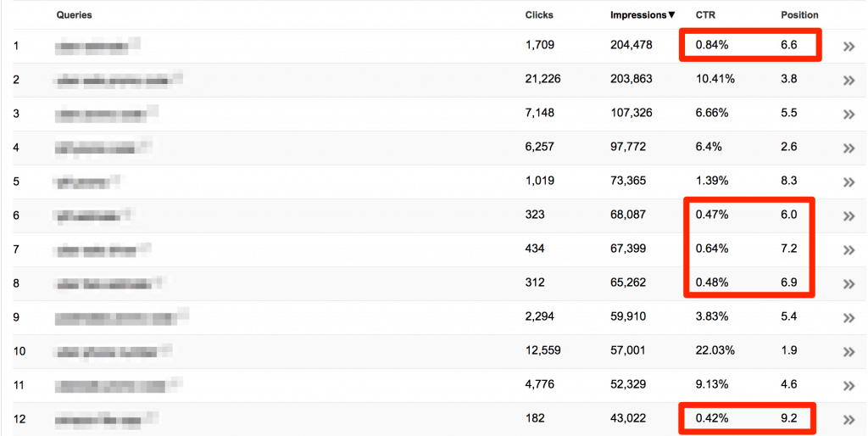Open the blurred query link in row 2

[113, 80]
